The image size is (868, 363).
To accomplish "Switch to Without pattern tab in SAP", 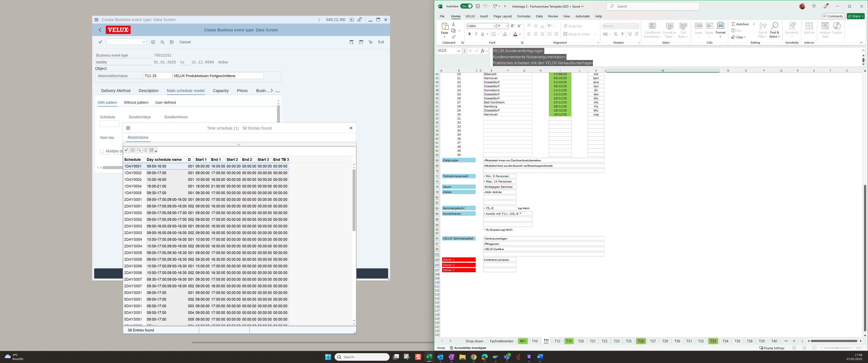I will pos(136,102).
